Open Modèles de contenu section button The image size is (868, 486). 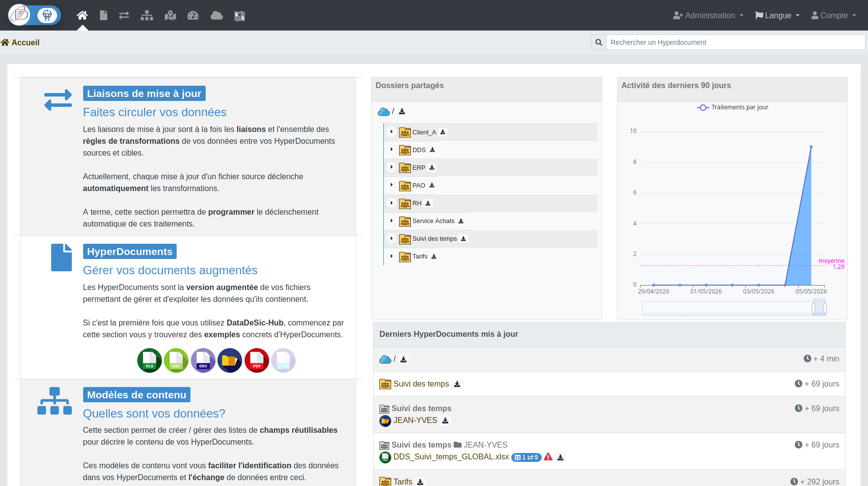pos(137,395)
